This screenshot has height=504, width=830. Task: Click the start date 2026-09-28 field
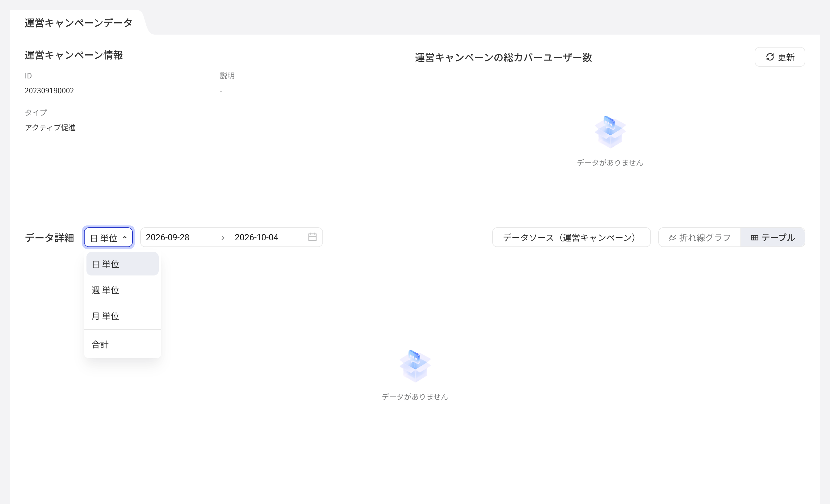[167, 237]
